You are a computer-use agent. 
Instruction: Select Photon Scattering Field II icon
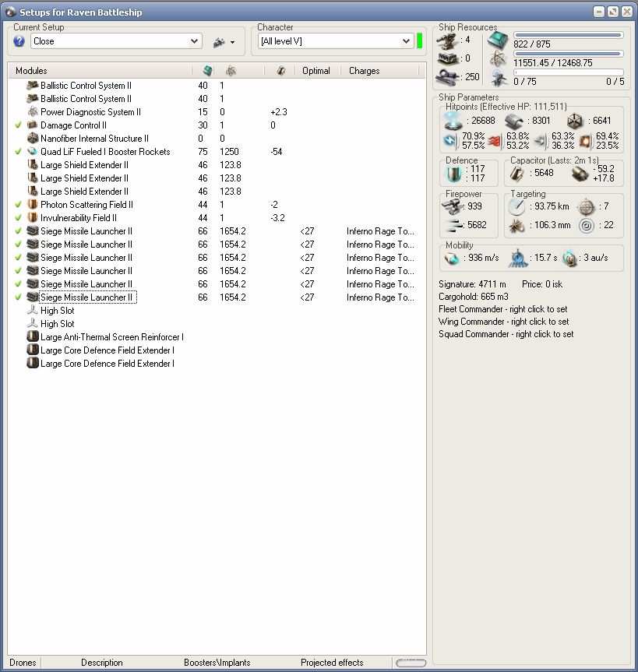tap(33, 205)
